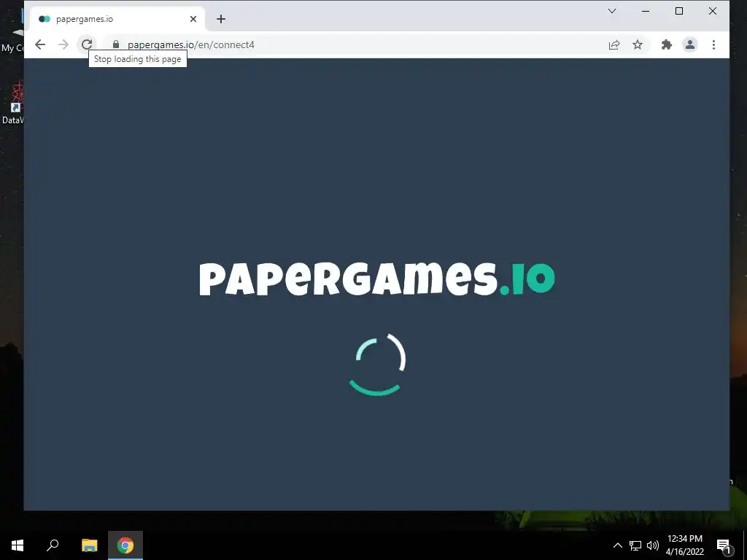Screen dimensions: 747x560
Task: Open the clock showing 12:34 PM
Action: 684,545
